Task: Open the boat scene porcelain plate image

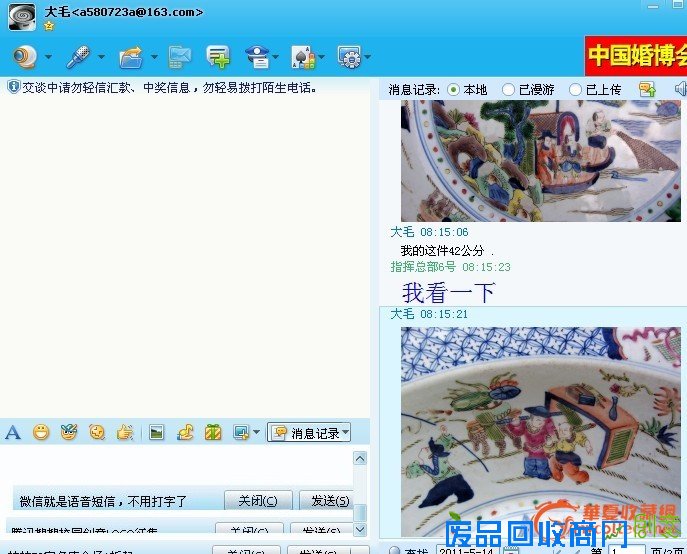Action: pyautogui.click(x=541, y=161)
